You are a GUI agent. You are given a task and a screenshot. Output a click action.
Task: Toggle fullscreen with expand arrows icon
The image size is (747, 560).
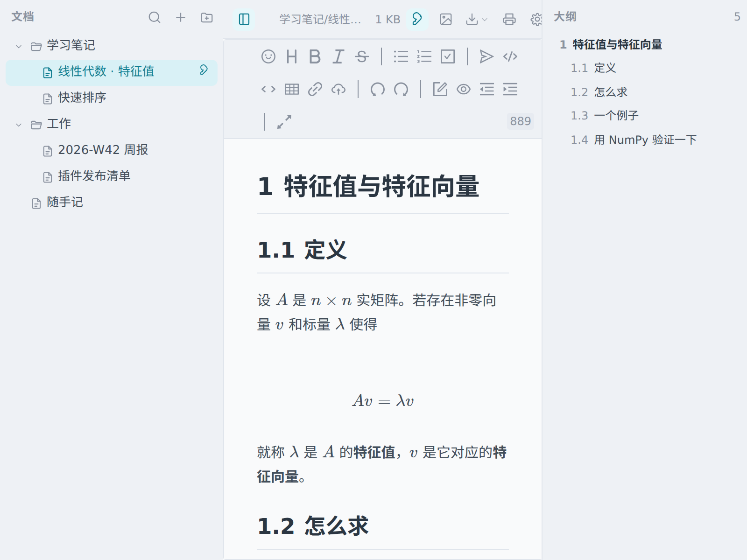tap(284, 122)
